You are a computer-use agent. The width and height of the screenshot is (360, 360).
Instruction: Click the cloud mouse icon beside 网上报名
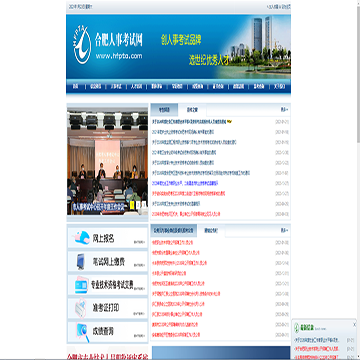pos(81,237)
